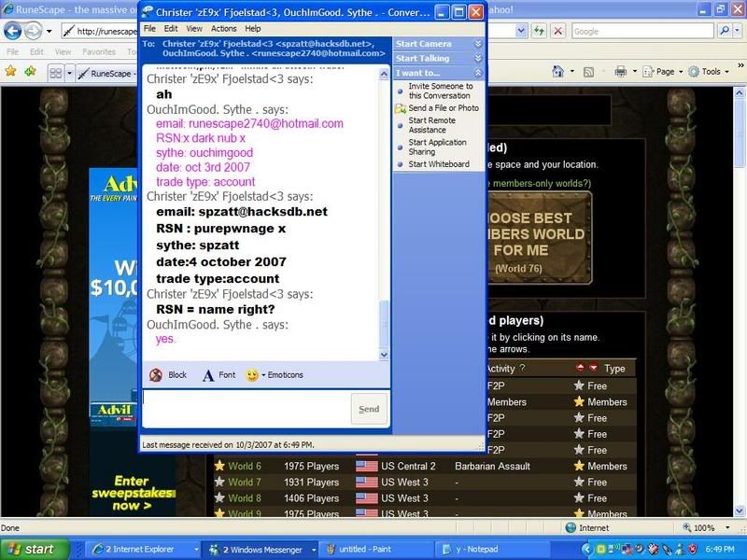Open the Messenger Actions menu
This screenshot has height=560, width=747.
click(223, 29)
